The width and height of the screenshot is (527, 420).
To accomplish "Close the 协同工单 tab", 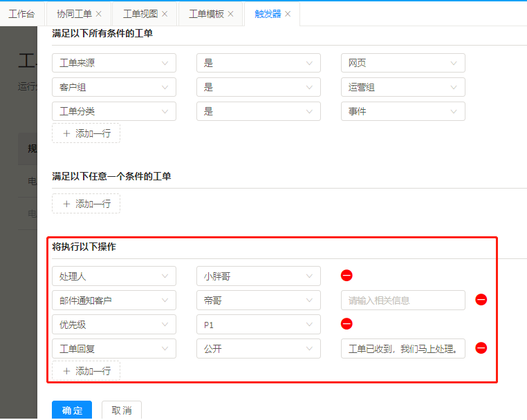I will pos(98,14).
